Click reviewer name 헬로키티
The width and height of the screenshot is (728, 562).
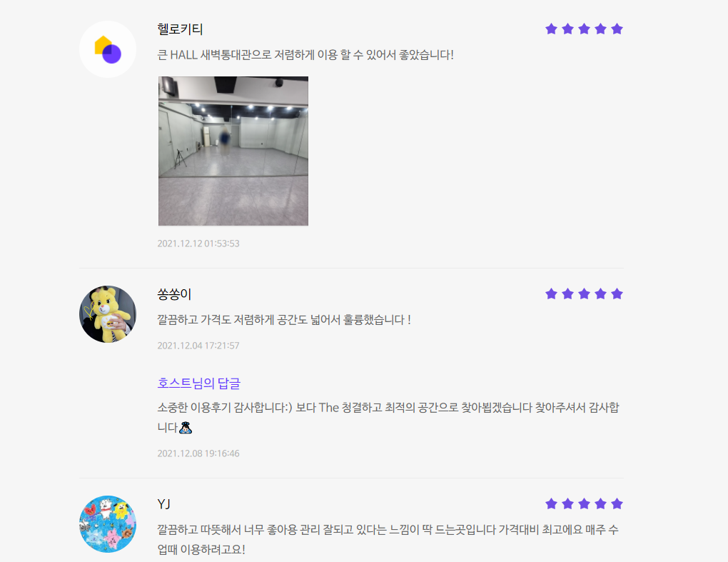[180, 29]
